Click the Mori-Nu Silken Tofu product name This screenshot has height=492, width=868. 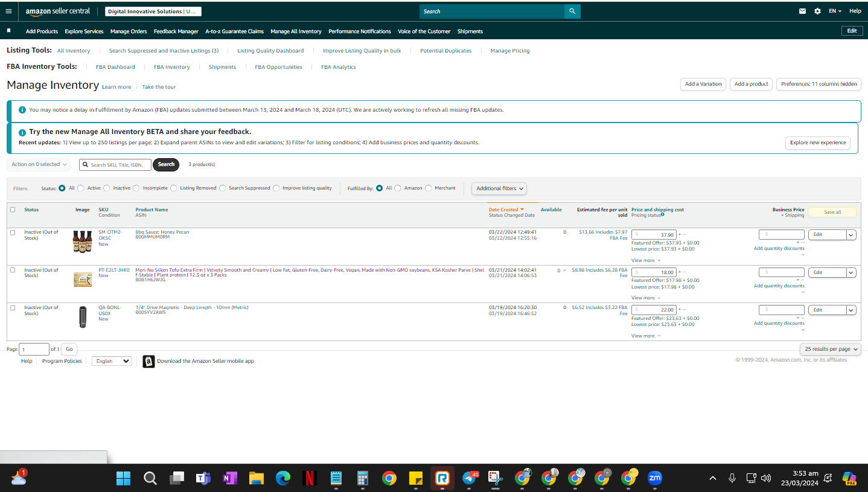310,272
